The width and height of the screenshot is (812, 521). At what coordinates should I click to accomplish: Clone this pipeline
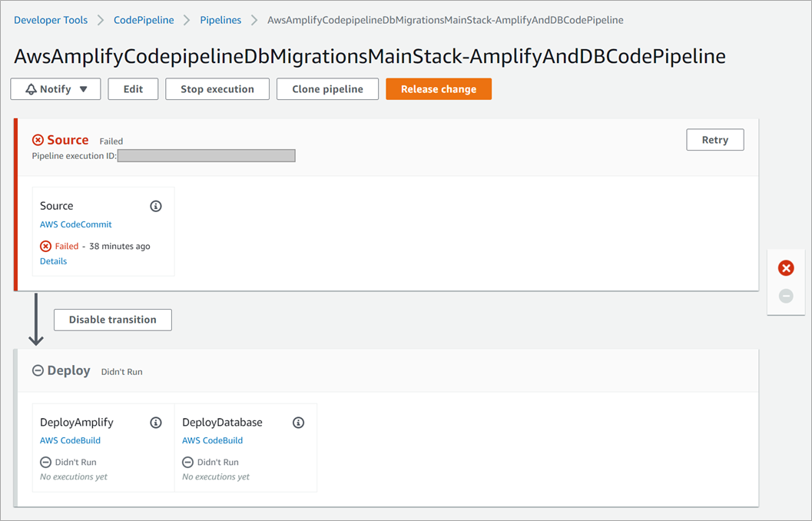point(328,89)
